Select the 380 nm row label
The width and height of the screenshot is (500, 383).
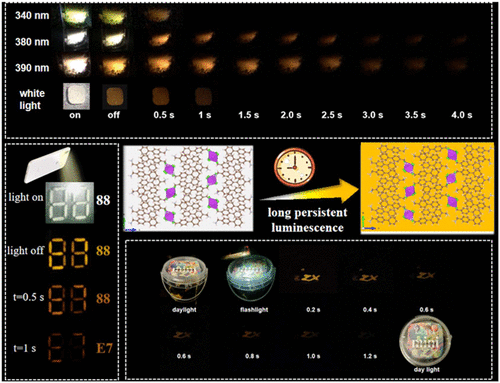[x=32, y=42]
